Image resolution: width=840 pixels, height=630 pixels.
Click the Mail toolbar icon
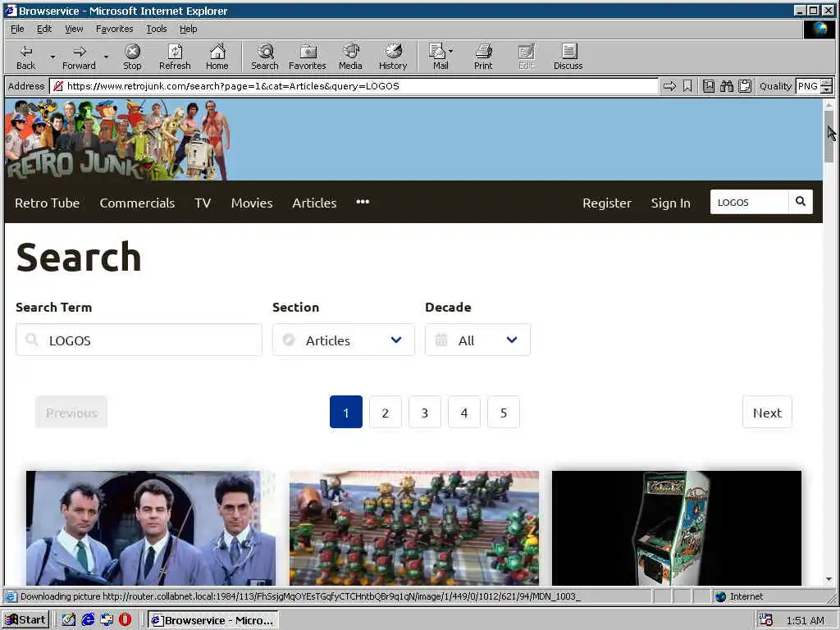[438, 57]
